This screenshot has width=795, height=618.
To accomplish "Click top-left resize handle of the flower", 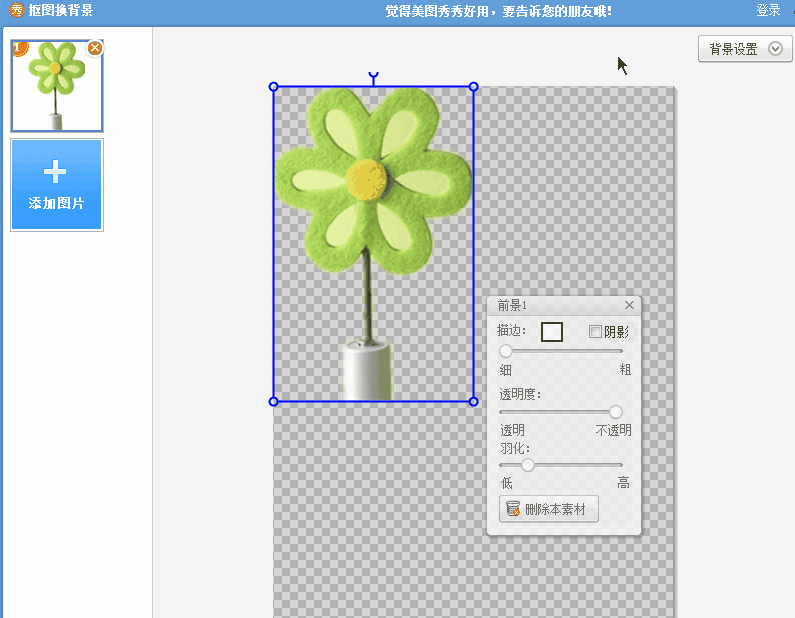I will click(273, 87).
